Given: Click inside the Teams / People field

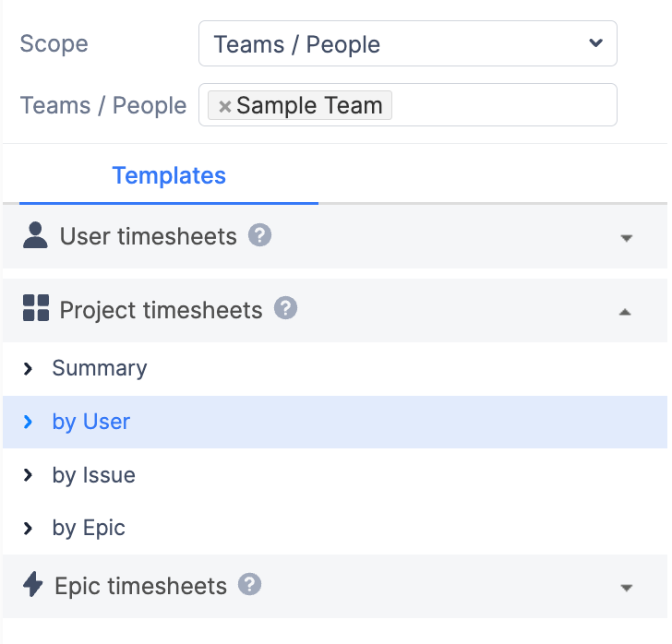Looking at the screenshot, I should [x=503, y=105].
